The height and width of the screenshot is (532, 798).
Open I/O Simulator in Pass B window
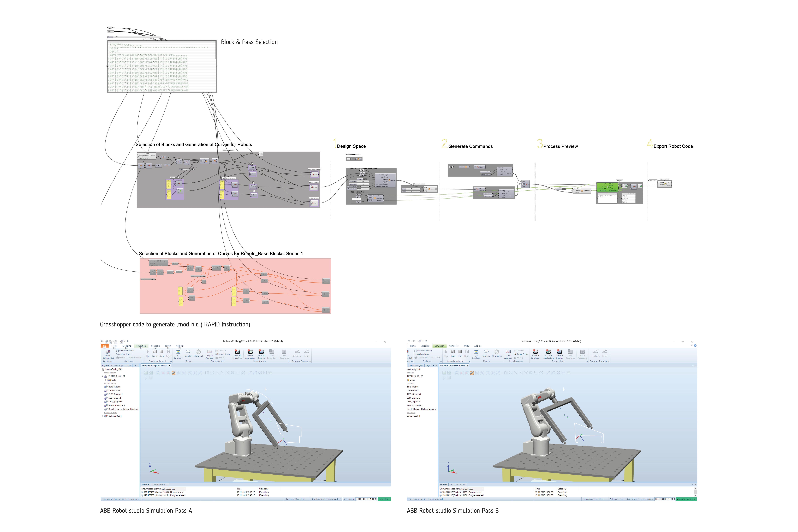point(476,354)
